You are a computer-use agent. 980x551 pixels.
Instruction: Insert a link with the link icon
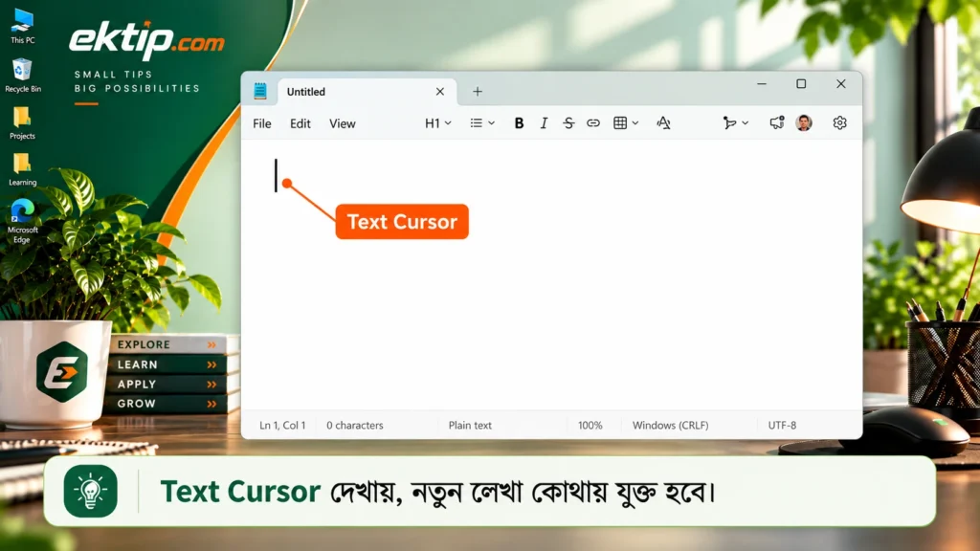tap(593, 123)
